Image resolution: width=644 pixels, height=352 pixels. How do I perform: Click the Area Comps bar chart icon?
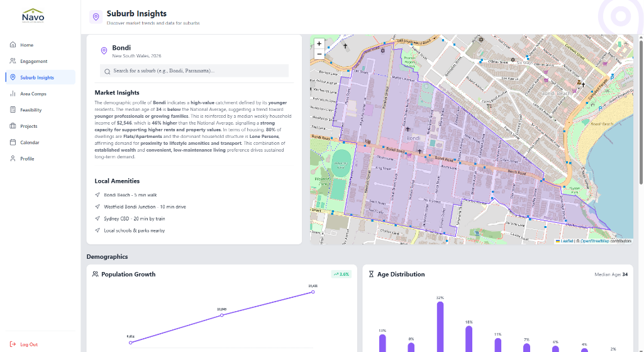tap(13, 93)
